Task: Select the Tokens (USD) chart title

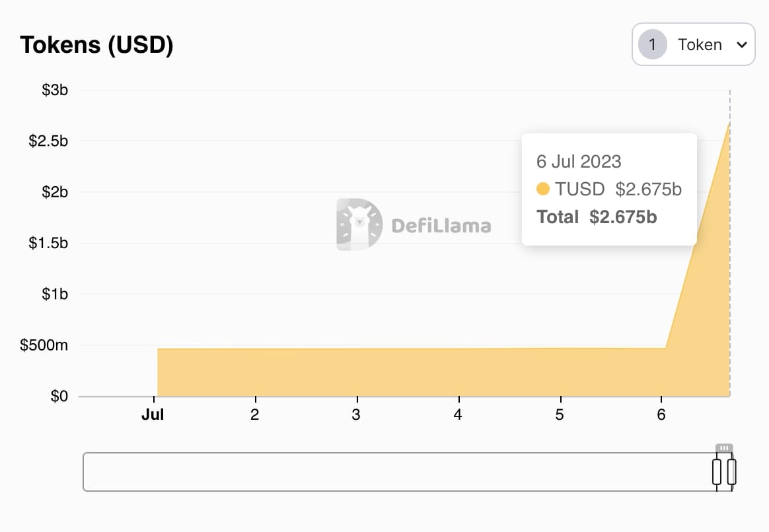Action: [x=96, y=44]
